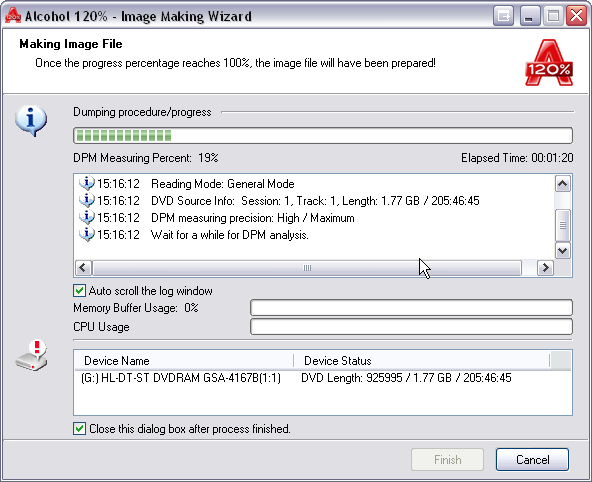This screenshot has height=482, width=592.
Task: Click the info icon beside DVD Source Info
Action: [x=86, y=200]
